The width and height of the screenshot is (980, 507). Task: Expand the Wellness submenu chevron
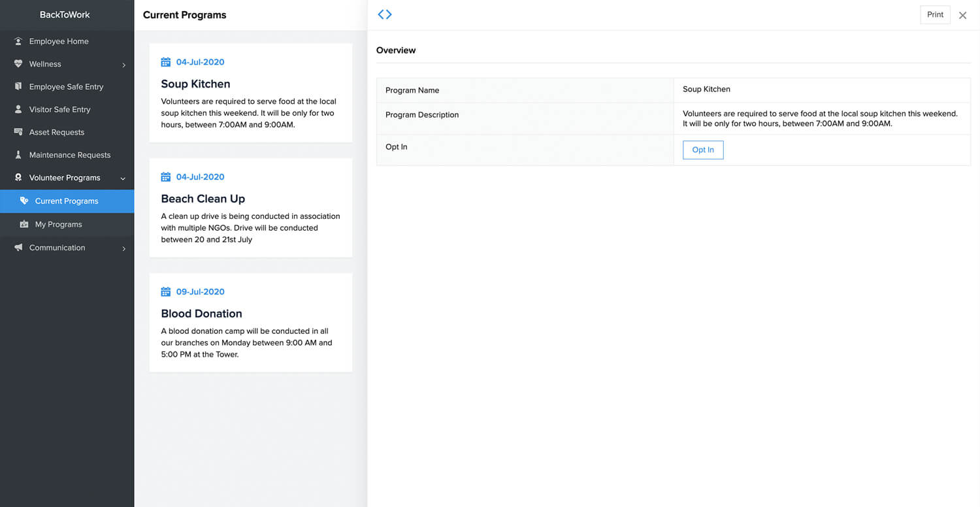pyautogui.click(x=123, y=65)
